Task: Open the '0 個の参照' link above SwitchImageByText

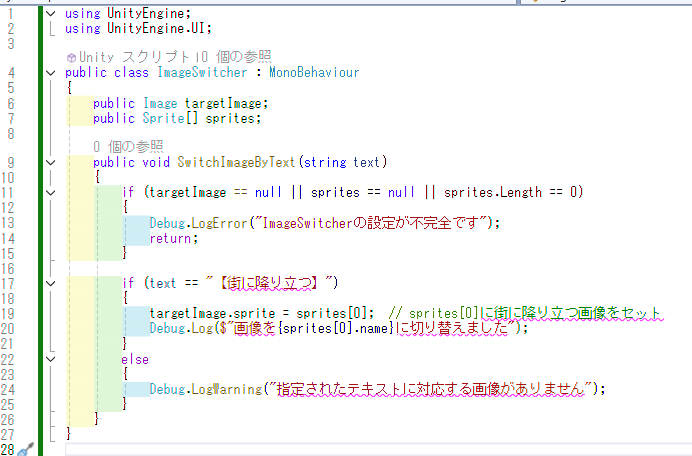Action: (x=128, y=147)
